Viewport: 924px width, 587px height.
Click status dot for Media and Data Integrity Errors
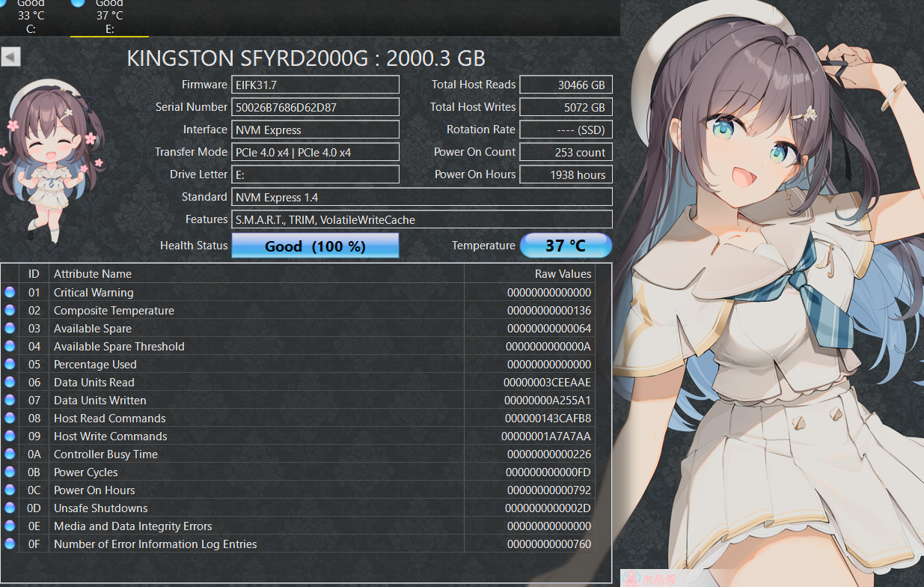(10, 526)
